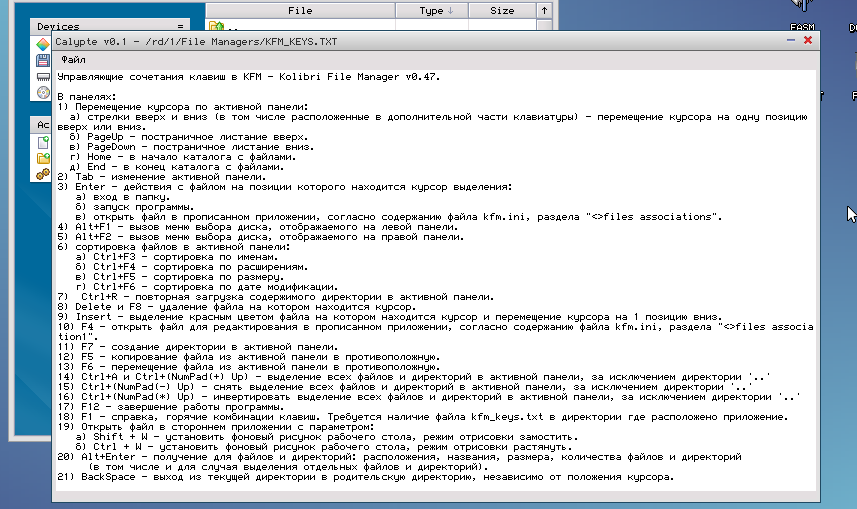Collapse the Devices panel with the '=' button

180,27
